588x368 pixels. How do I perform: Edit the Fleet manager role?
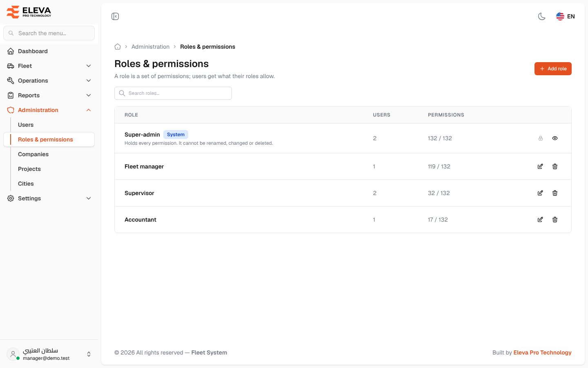coord(540,166)
